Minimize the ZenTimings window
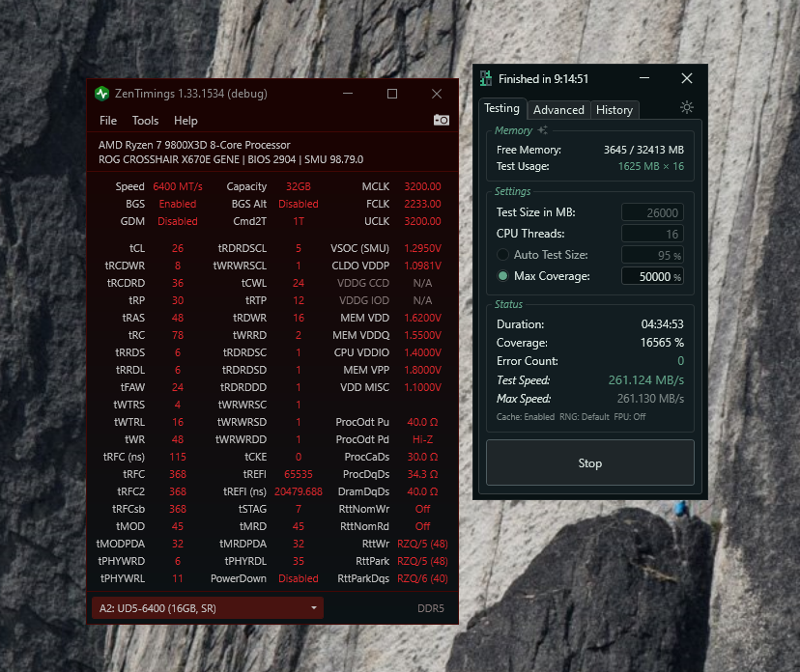The height and width of the screenshot is (672, 800). click(348, 94)
